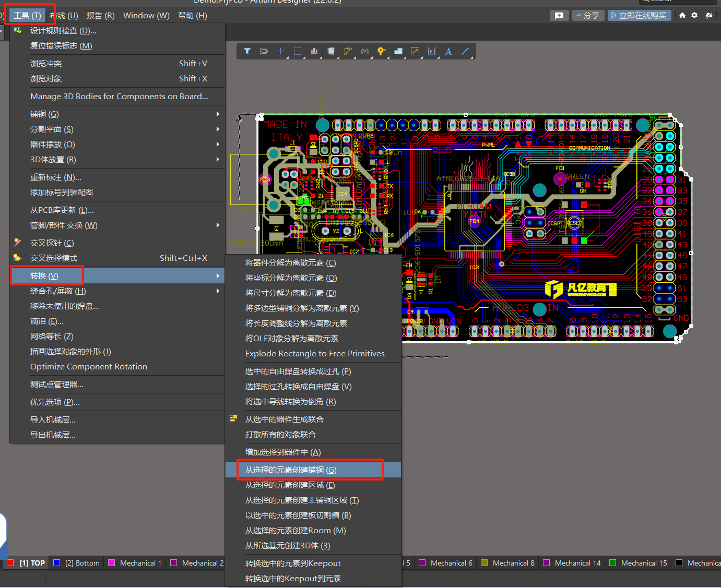Select the dashed rectangle selection tool
Screen dimensions: 721x588
coord(298,51)
